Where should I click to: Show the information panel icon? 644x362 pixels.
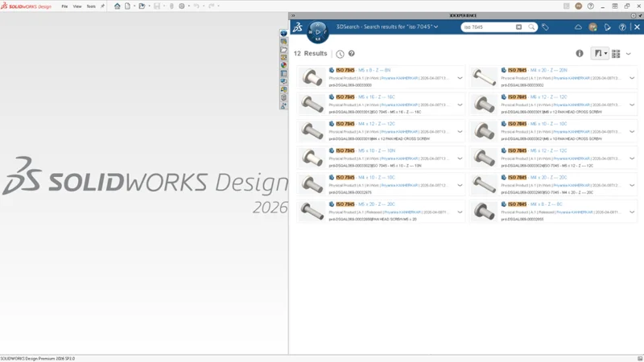[580, 53]
